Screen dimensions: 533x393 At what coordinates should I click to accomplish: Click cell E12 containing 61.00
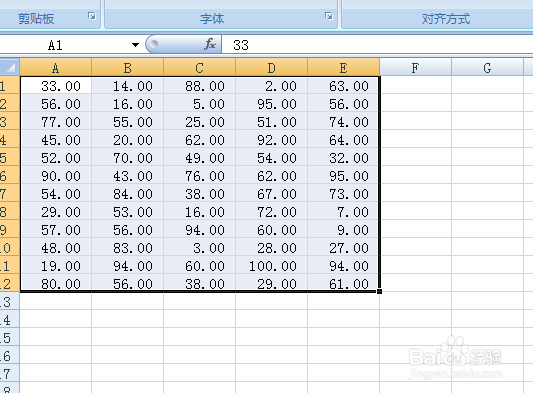[344, 283]
